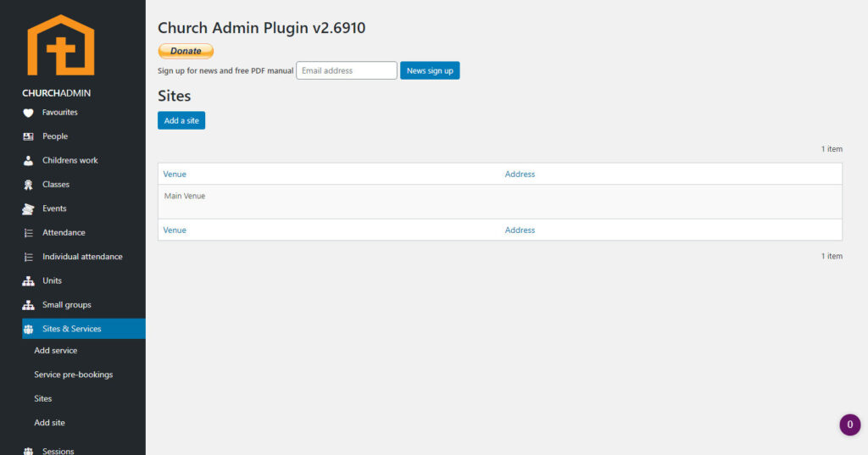Image resolution: width=868 pixels, height=455 pixels.
Task: Collapse the Sites & Services menu
Action: 71,329
